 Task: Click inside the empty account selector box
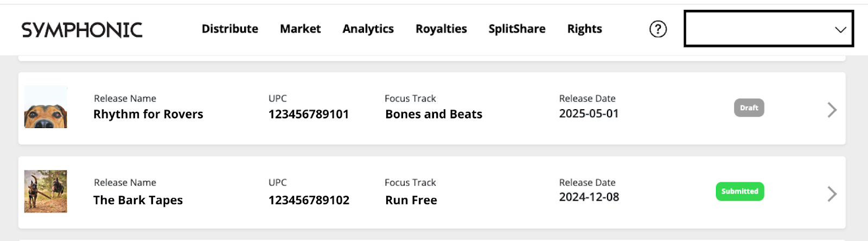tap(769, 29)
